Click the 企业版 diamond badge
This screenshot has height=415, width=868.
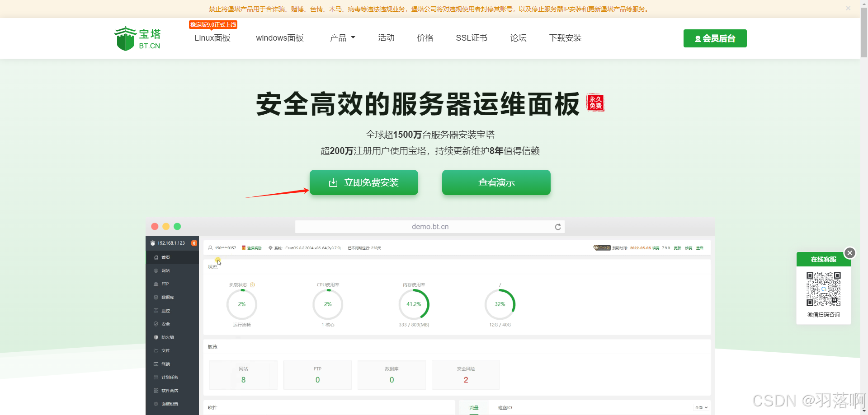point(602,248)
